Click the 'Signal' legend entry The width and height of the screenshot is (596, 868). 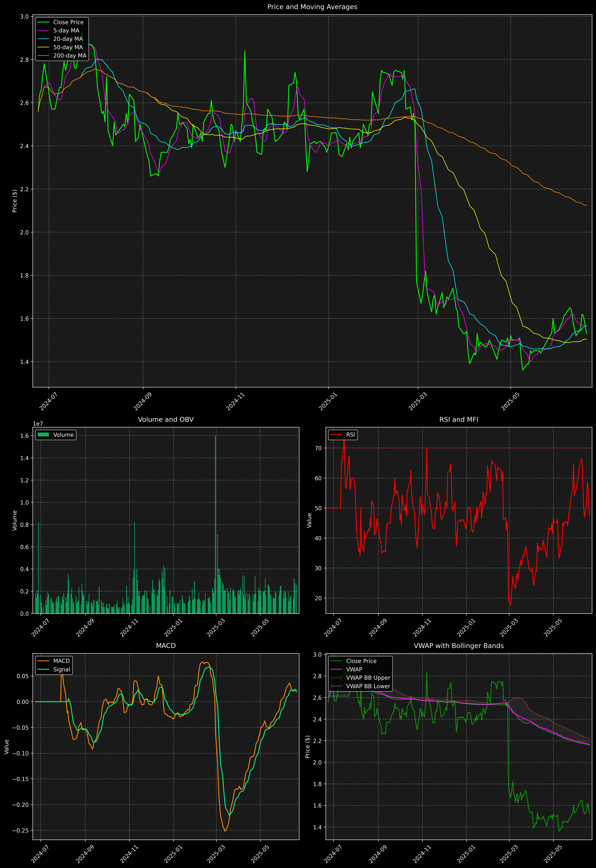62,669
